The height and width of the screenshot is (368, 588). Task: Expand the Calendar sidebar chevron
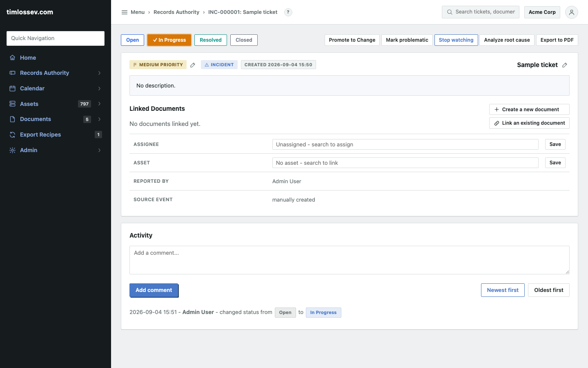[x=99, y=88]
